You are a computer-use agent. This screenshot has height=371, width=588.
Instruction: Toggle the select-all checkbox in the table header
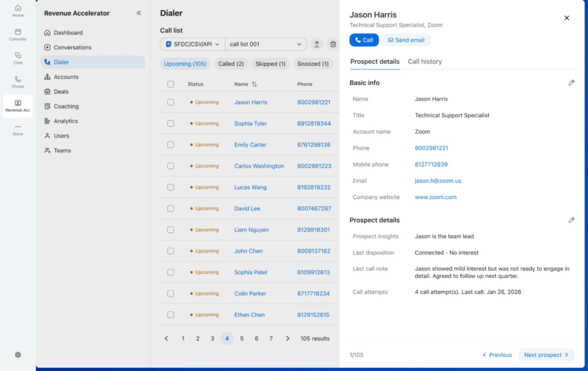pyautogui.click(x=171, y=84)
